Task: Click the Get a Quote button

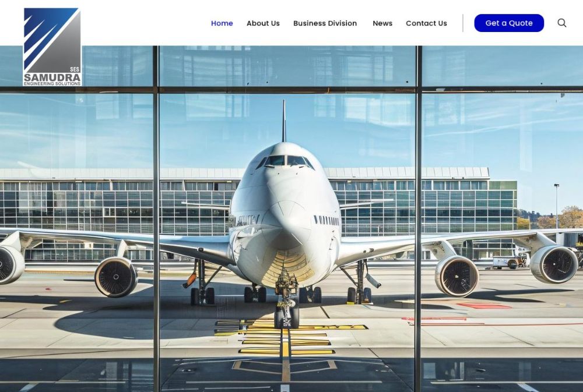Action: [509, 23]
